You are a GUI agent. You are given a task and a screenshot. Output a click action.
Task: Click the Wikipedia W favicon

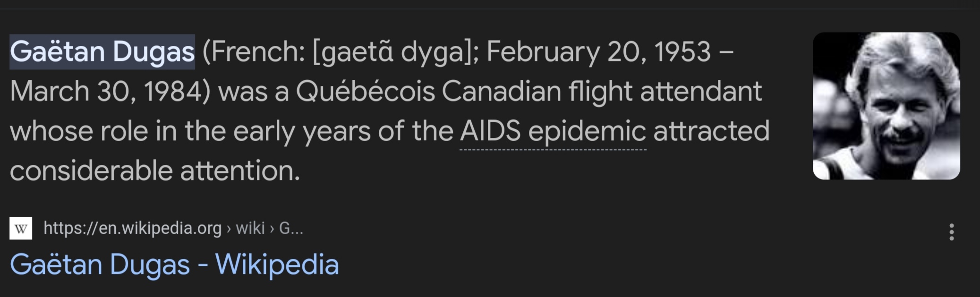click(21, 229)
